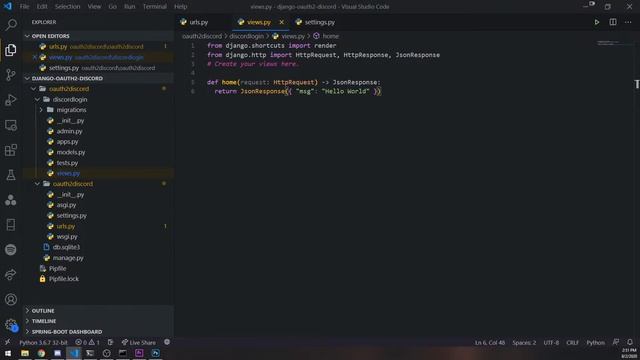Change the UTF-8 encoding

tap(551, 342)
